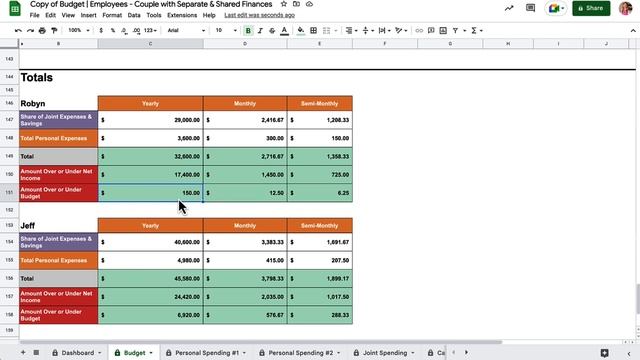
Task: Star the document
Action: click(284, 4)
